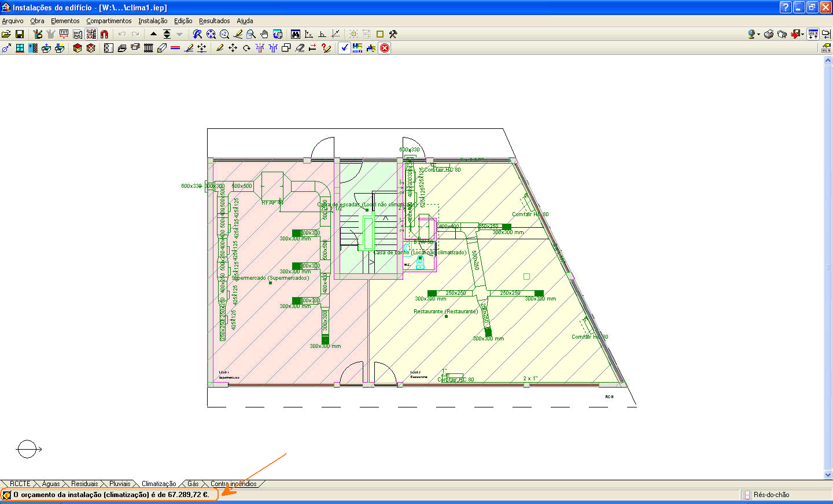Select the zoom extents magnifier icon
The height and width of the screenshot is (504, 833).
(211, 34)
